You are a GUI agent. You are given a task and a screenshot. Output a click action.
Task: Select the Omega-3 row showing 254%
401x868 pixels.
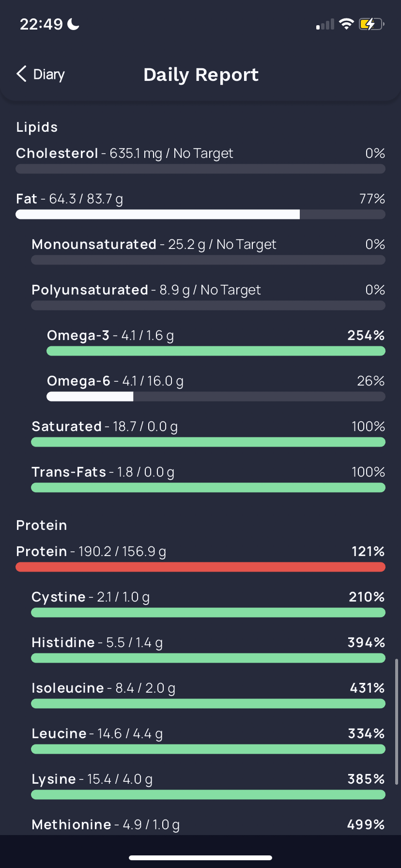[x=216, y=342]
